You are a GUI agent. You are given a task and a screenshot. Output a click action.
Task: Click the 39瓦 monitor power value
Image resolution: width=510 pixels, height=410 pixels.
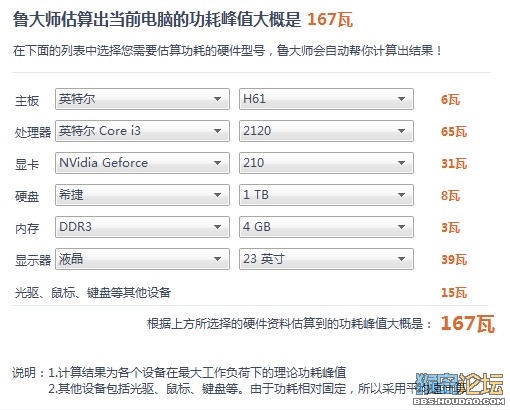454,259
